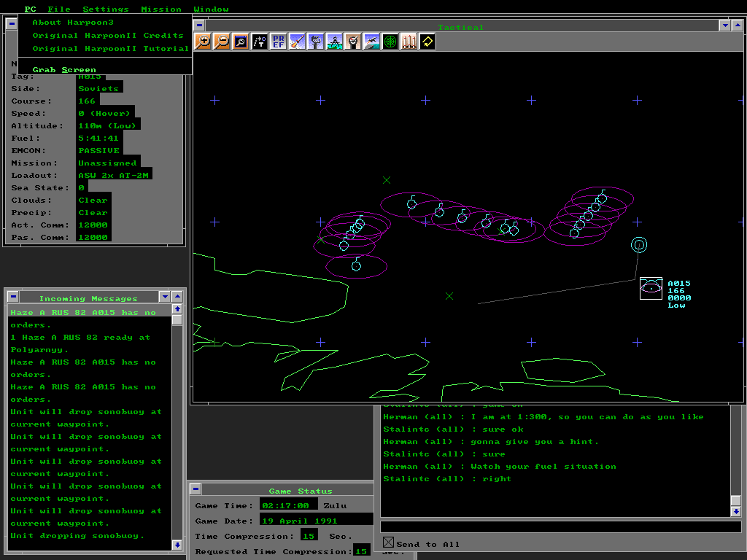Click the Speed value 0 (Hover)
The width and height of the screenshot is (747, 560).
(x=105, y=113)
